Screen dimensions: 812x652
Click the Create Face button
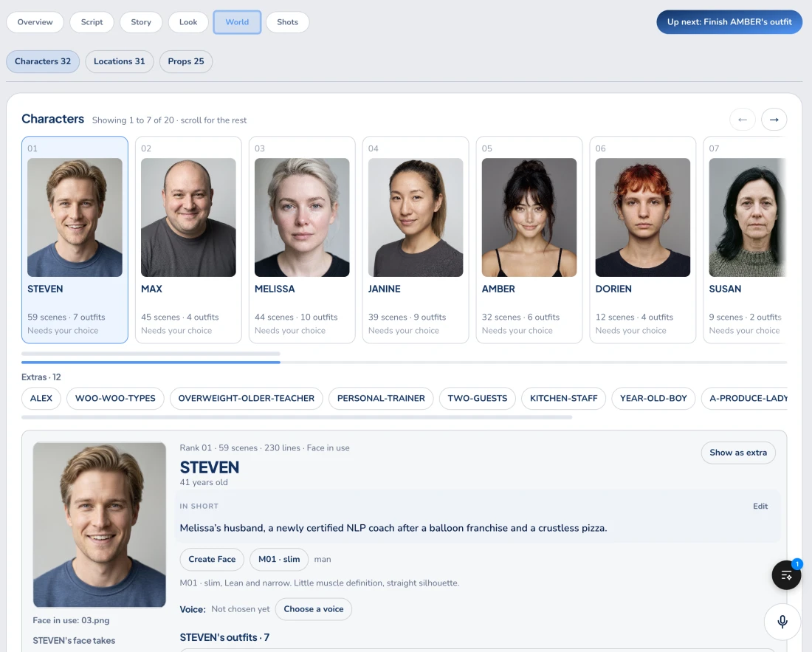[x=212, y=559]
